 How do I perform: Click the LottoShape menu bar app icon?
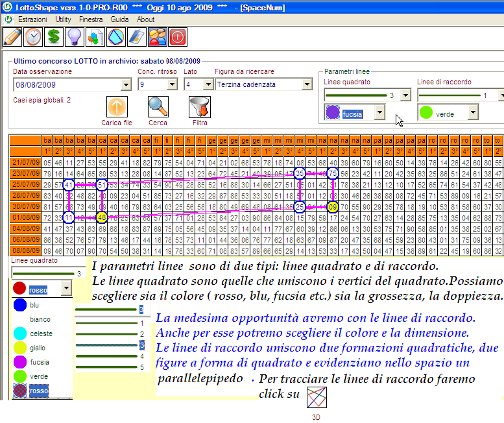[x=8, y=19]
